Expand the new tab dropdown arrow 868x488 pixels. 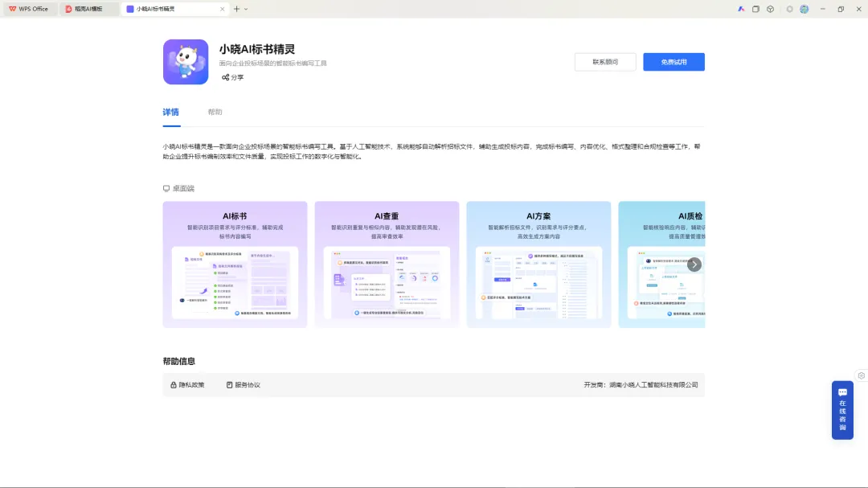246,9
